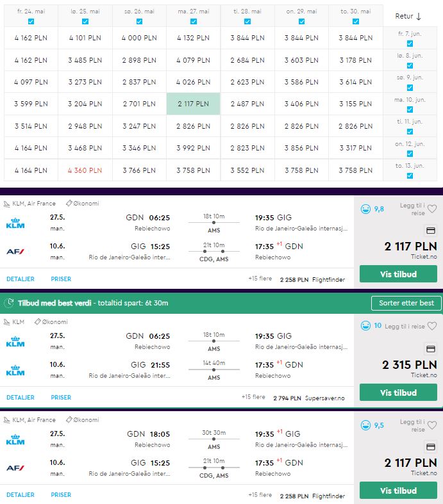443x504 pixels.
Task: Toggle the to. 13. jun. return checkbox
Action: [x=410, y=175]
